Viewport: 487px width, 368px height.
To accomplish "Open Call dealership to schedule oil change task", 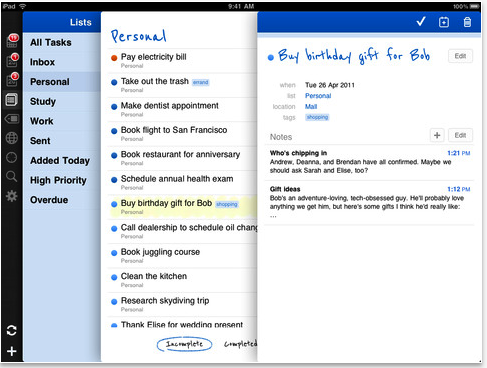I will 182,231.
